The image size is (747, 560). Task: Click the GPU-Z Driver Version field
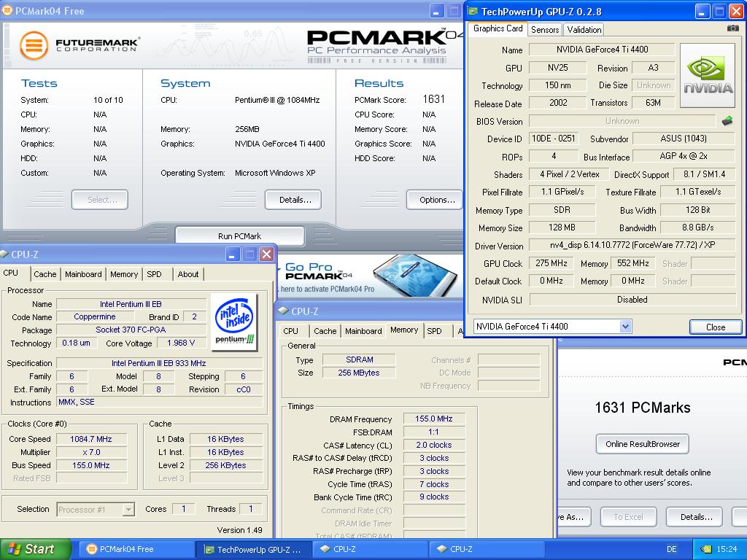click(x=632, y=245)
